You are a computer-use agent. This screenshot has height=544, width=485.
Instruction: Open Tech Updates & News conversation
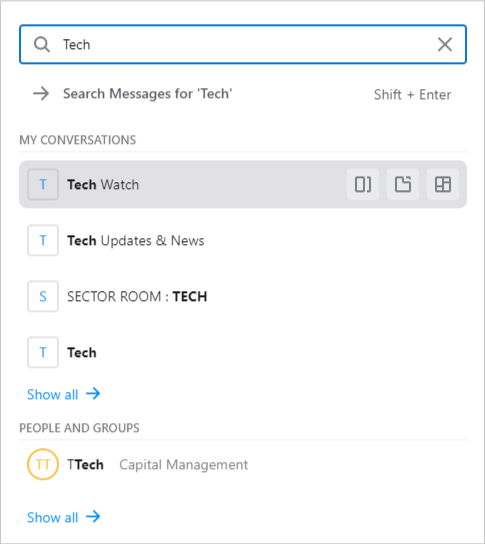pyautogui.click(x=243, y=240)
